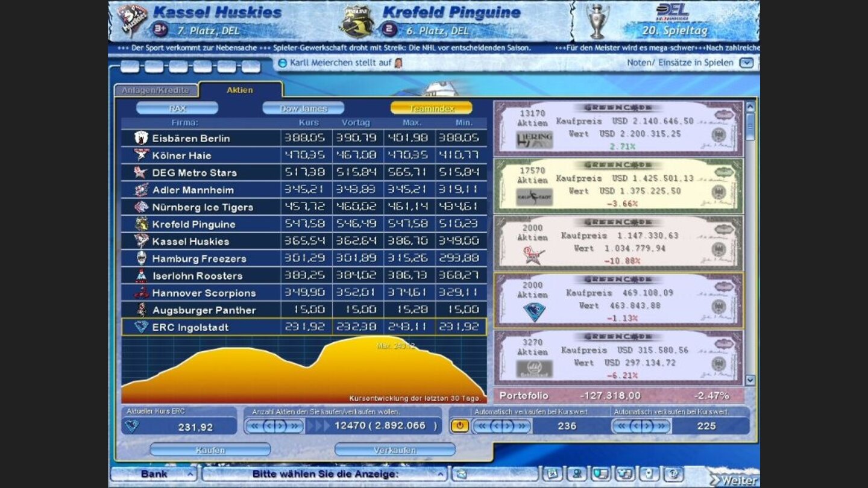Expand the Noten/Einsätze in Spielen dropdown
The width and height of the screenshot is (868, 488).
point(746,63)
